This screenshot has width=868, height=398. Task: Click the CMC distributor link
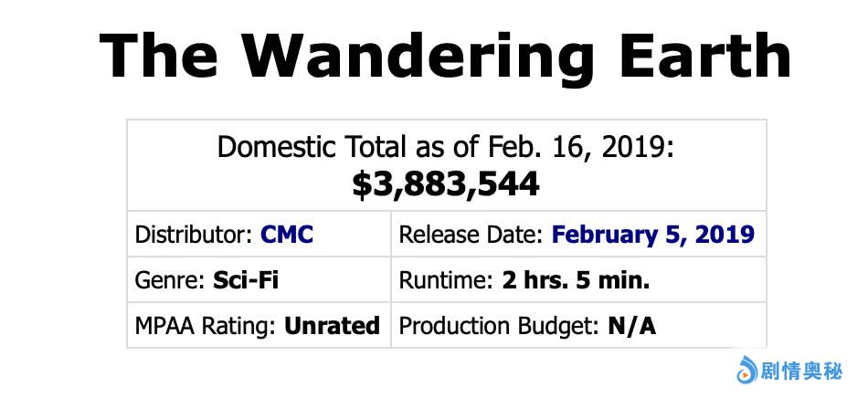tap(287, 235)
